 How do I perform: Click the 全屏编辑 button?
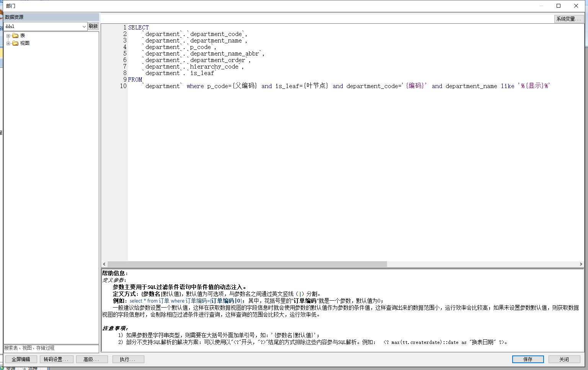pos(21,359)
